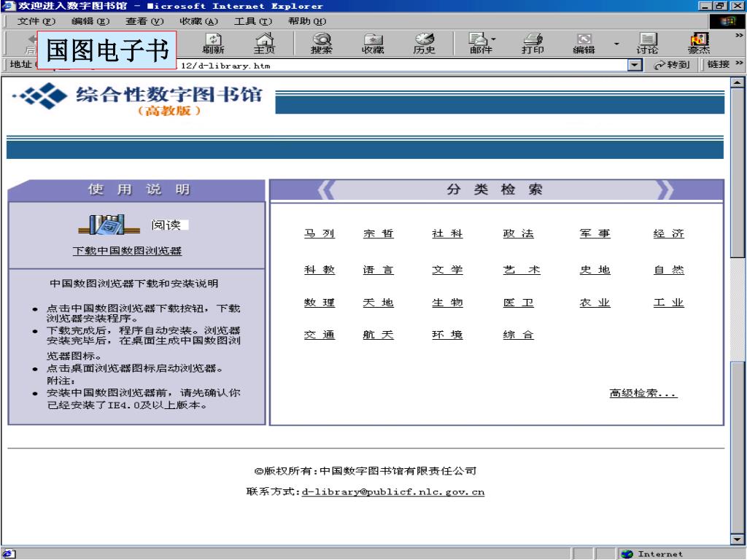
Task: Browse the 工业 category link
Action: pyautogui.click(x=668, y=303)
